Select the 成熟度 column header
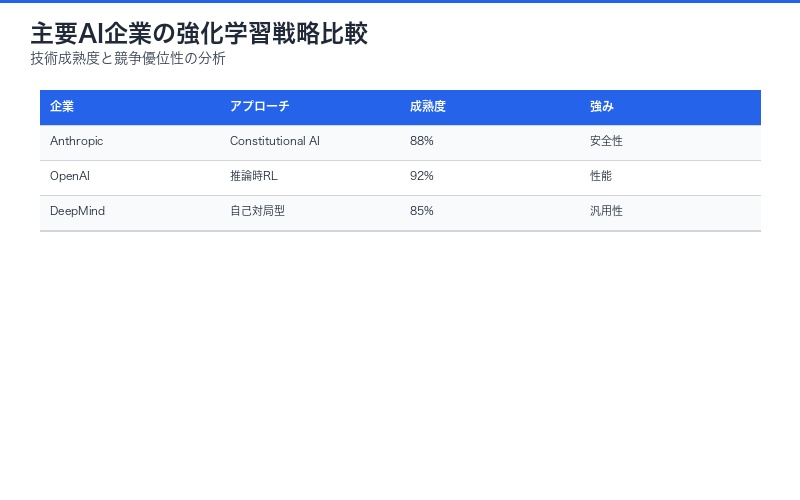800x500 pixels. pyautogui.click(x=427, y=106)
